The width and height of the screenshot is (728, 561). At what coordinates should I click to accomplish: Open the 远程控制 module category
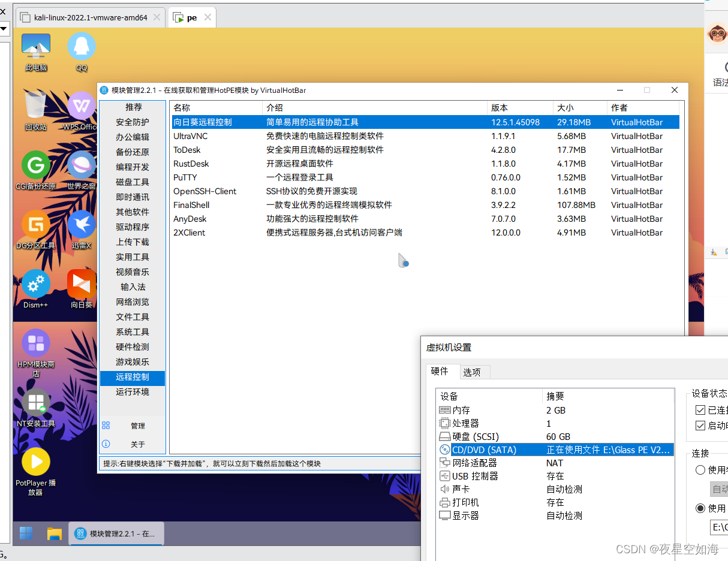[x=133, y=377]
